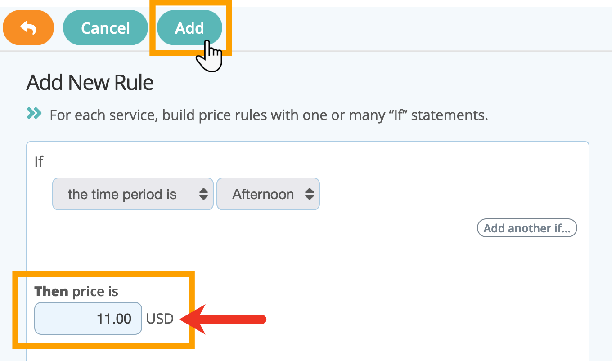The width and height of the screenshot is (612, 364).
Task: Click the Add button to save rule
Action: click(189, 28)
